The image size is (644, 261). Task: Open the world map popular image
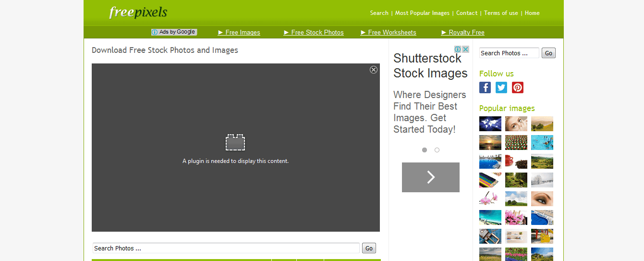tap(490, 124)
